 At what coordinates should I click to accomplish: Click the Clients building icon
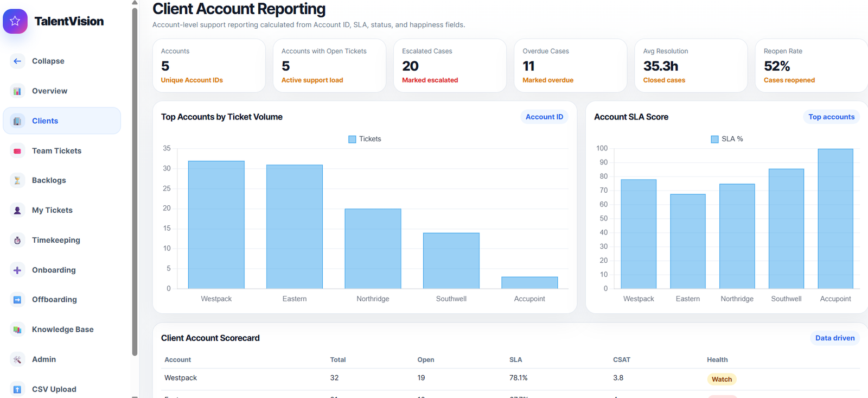(x=17, y=121)
